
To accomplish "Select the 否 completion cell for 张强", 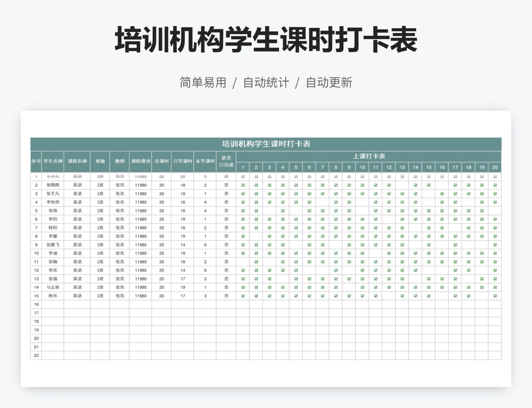I will (226, 278).
